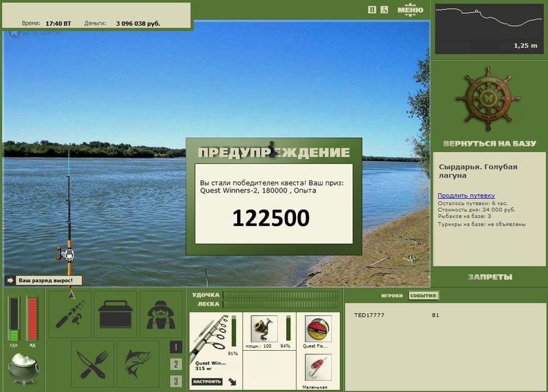Click the bait pot icon
Screen dimensions: 548x392
click(24, 369)
